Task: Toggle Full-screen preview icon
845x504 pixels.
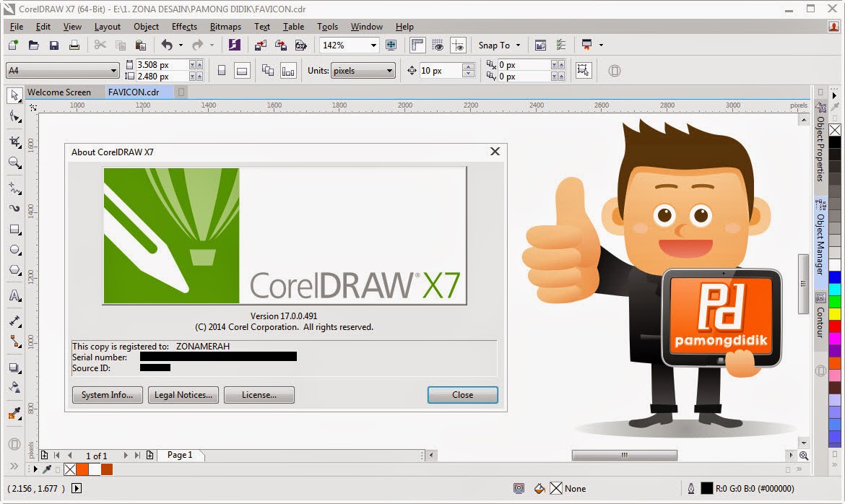Action: point(391,45)
